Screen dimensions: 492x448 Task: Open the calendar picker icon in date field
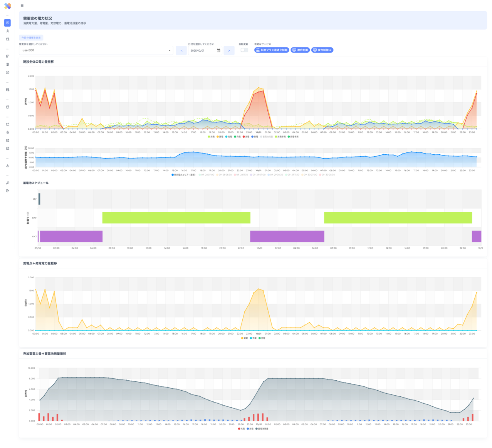click(218, 50)
